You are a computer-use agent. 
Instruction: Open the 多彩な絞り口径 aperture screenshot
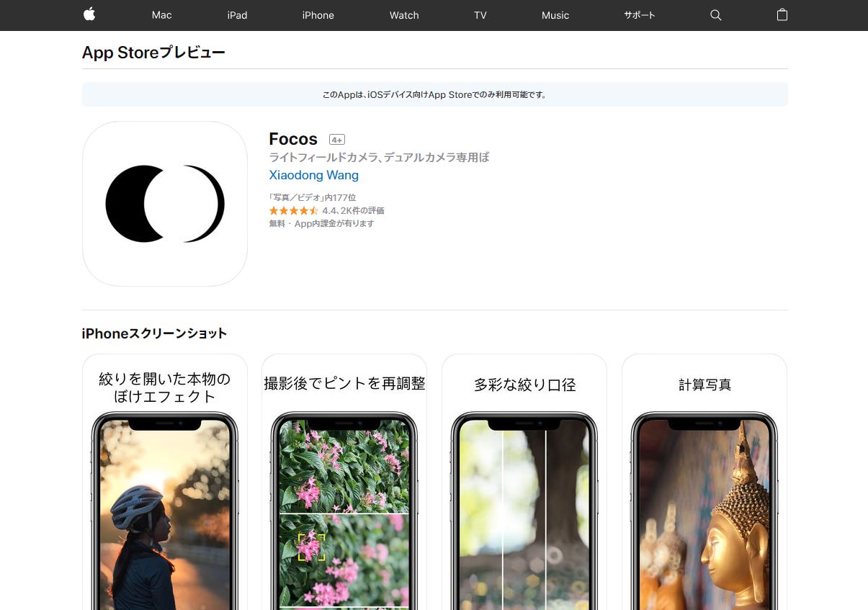click(x=524, y=490)
